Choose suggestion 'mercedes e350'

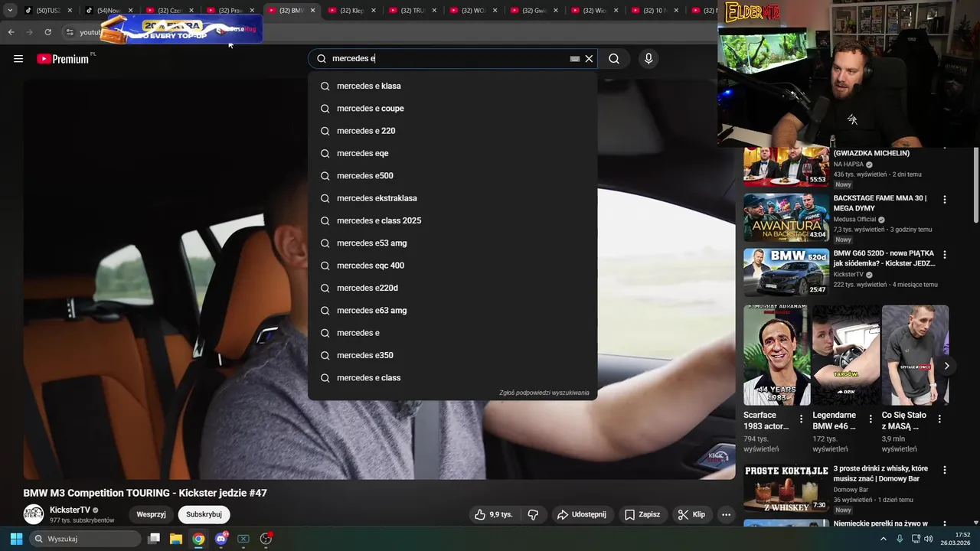452,355
